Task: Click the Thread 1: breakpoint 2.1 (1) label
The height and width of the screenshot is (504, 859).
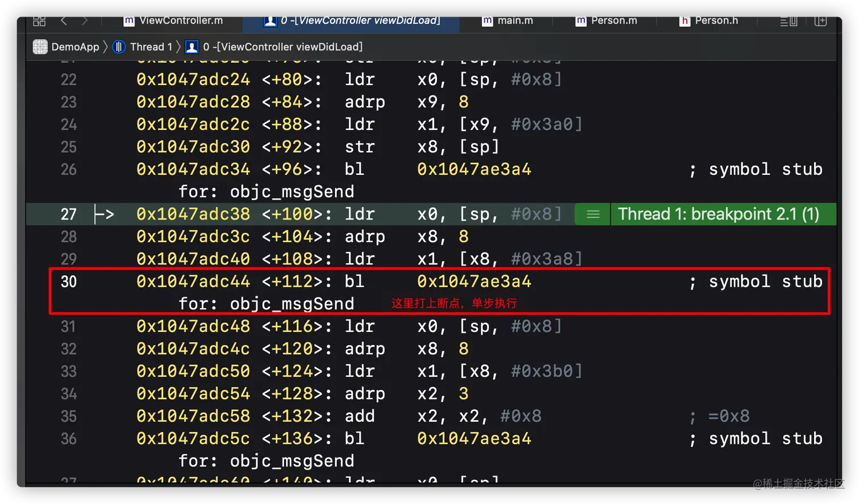Action: click(719, 214)
